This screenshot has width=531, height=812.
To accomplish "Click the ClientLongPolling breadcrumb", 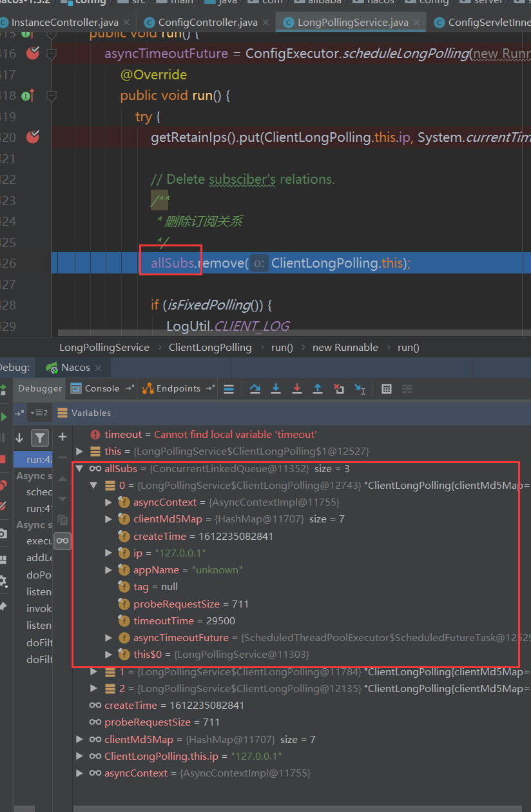I will click(x=210, y=347).
